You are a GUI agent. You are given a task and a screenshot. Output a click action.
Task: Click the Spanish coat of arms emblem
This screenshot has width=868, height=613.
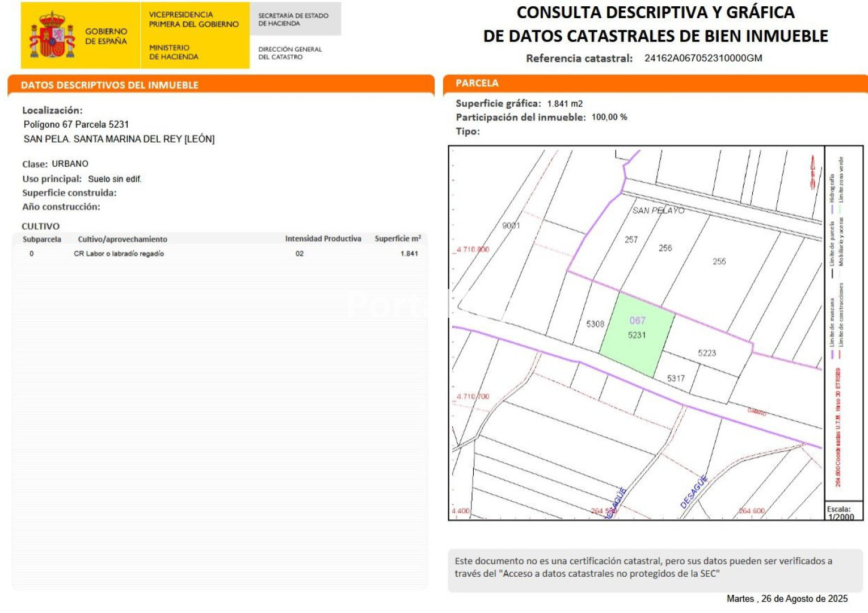(x=52, y=36)
